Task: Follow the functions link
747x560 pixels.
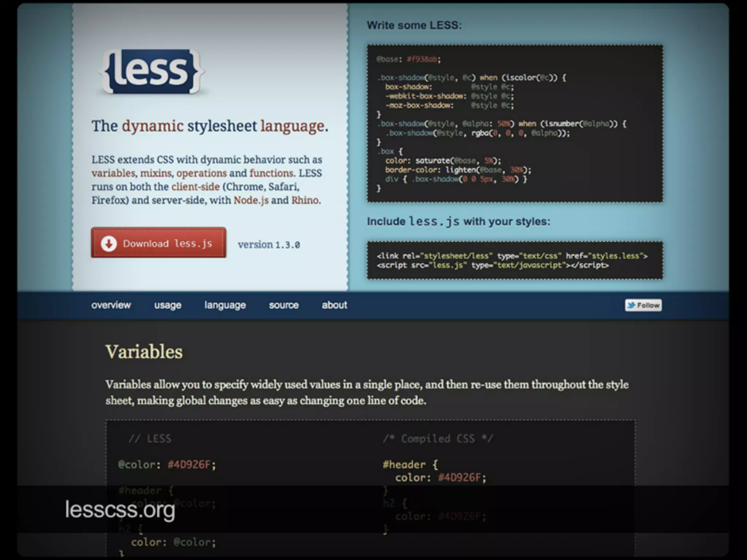Action: coord(272,173)
